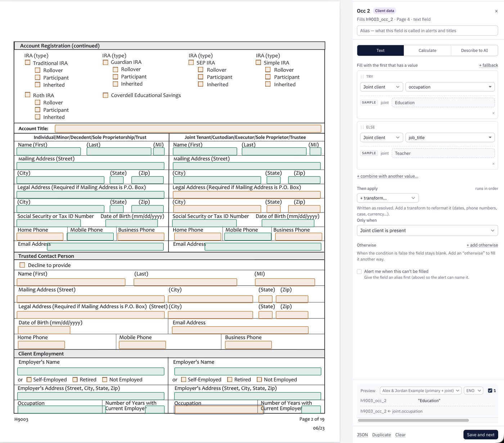The width and height of the screenshot is (504, 443).
Task: Click the Alias input field
Action: pos(427,31)
